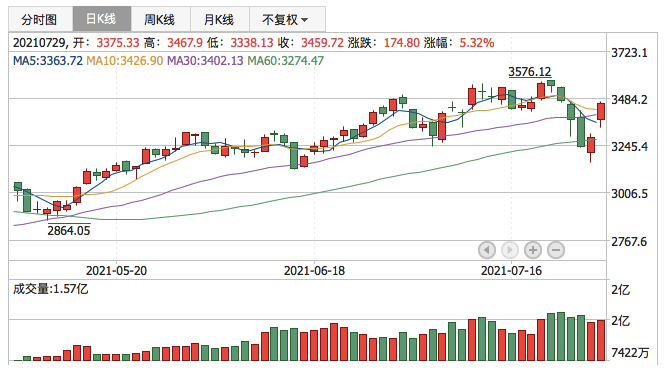Switch to the 分时图 tab

40,20
